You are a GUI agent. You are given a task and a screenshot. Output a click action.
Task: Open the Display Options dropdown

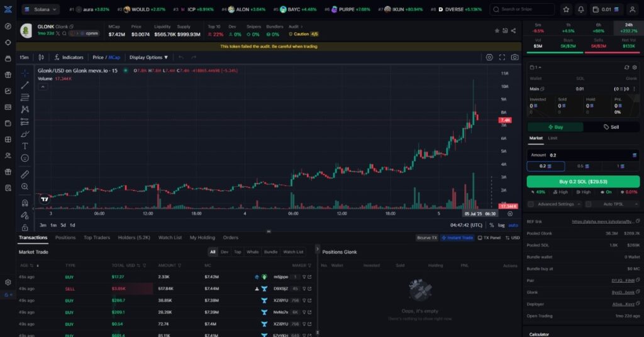[148, 57]
